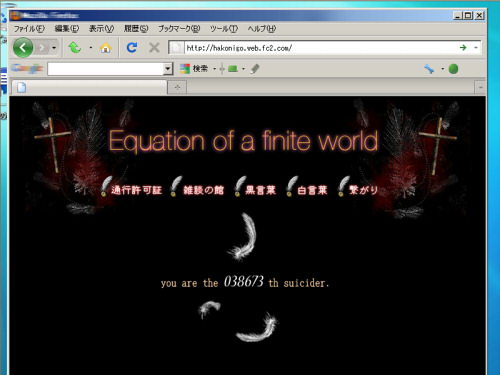Expand the Google search box dropdown arrow
Image resolution: width=500 pixels, height=375 pixels.
point(168,69)
